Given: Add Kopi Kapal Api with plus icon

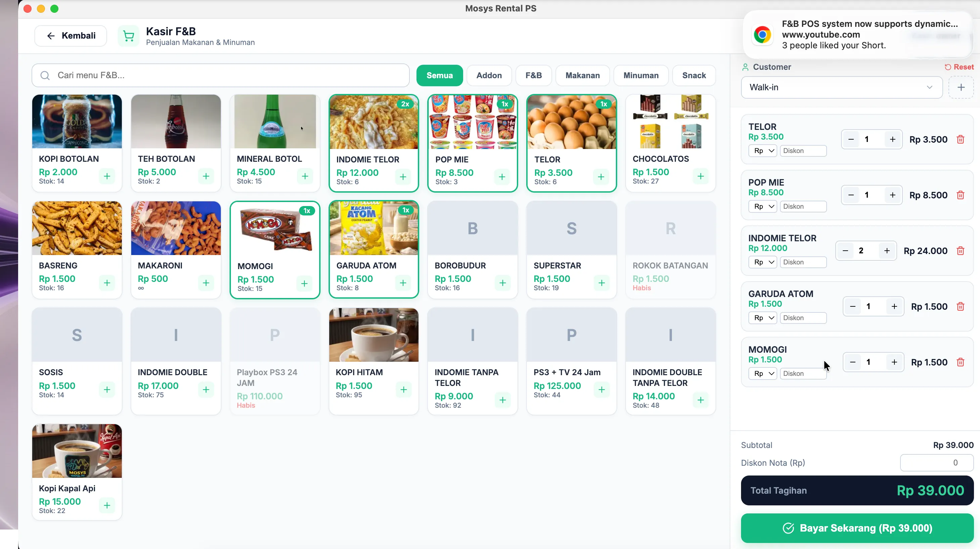Looking at the screenshot, I should point(107,505).
